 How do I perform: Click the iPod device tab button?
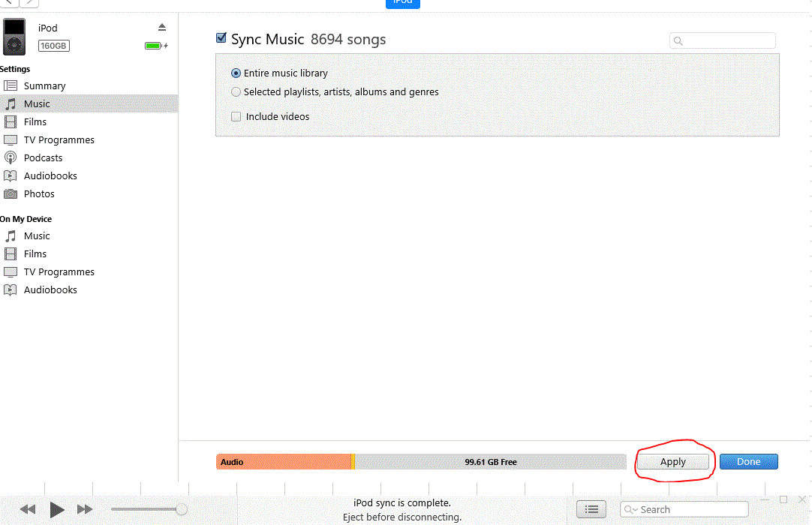click(x=403, y=3)
